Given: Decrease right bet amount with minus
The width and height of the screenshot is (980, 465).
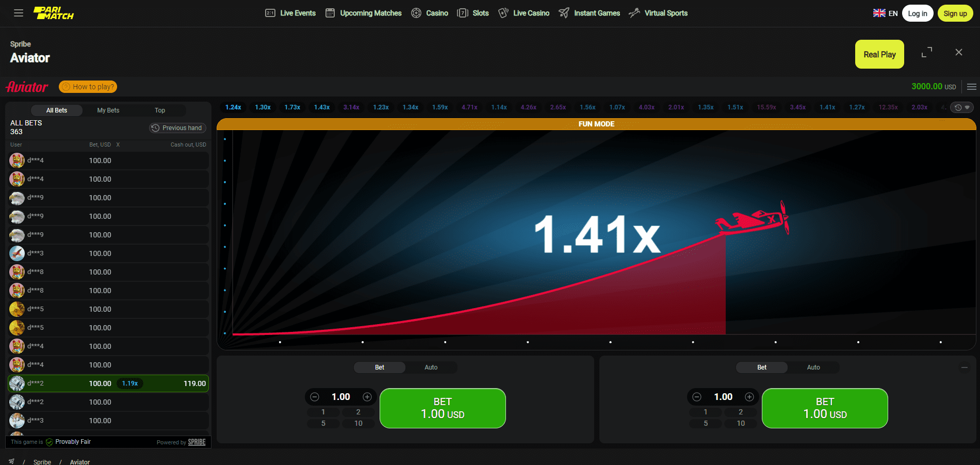Looking at the screenshot, I should coord(697,397).
